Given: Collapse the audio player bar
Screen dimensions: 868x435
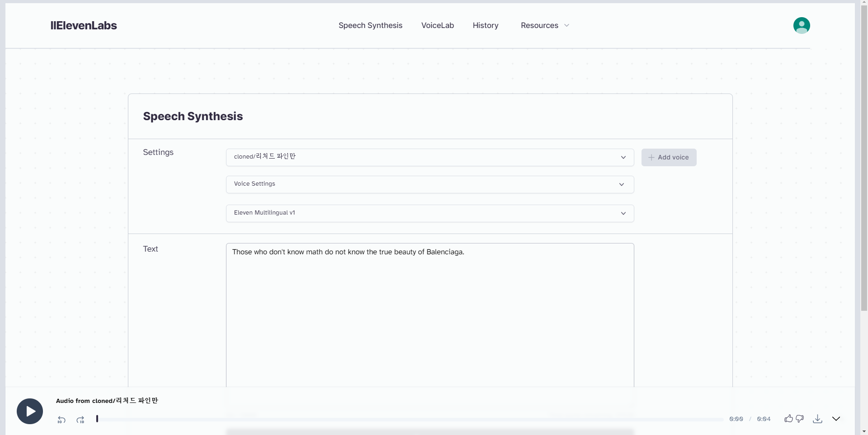Looking at the screenshot, I should point(836,419).
